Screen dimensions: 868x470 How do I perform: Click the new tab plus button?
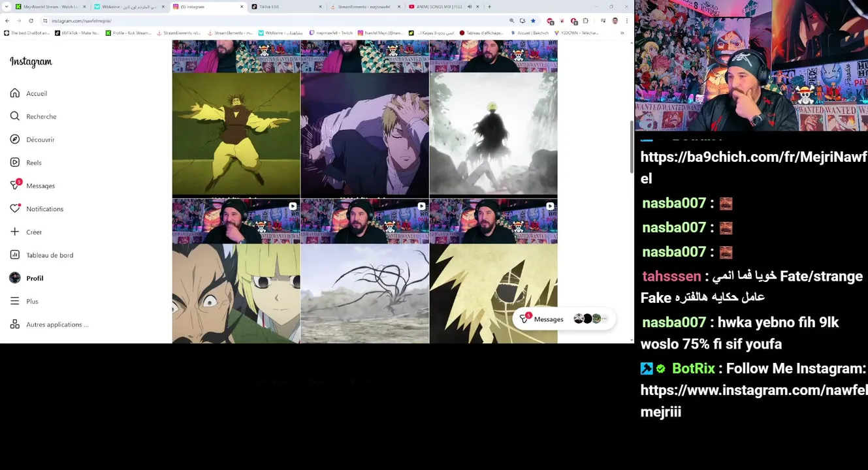(x=489, y=7)
